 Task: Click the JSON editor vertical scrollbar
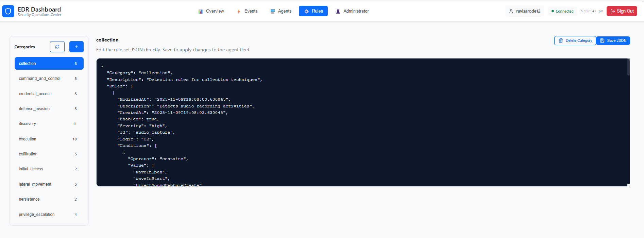[628, 67]
